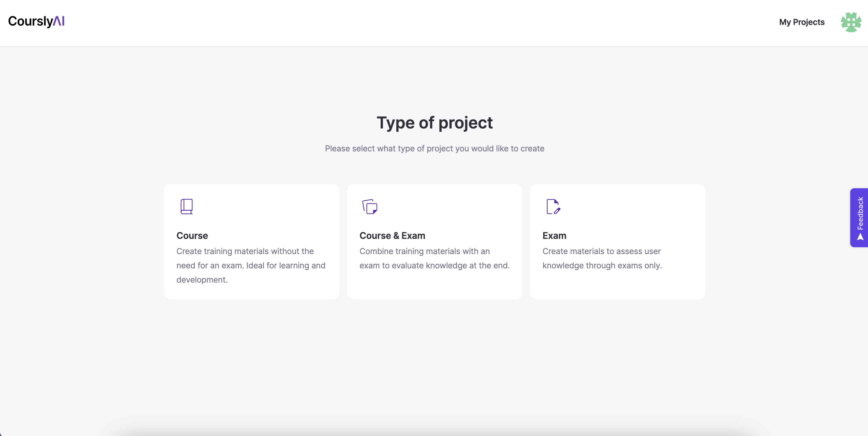Click the book icon on Course card
Viewport: 868px width, 436px height.
tap(186, 206)
